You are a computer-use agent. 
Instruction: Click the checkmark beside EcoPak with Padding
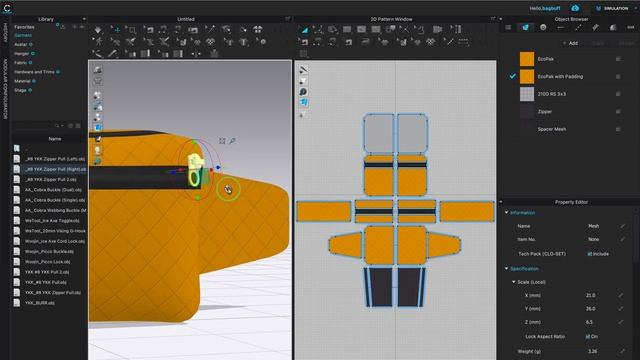coord(512,76)
